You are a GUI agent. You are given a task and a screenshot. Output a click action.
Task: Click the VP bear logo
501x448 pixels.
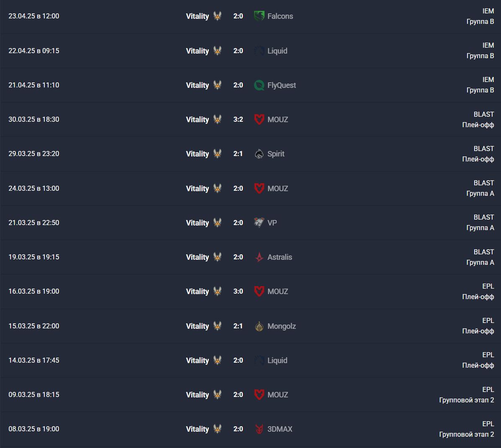(x=259, y=222)
